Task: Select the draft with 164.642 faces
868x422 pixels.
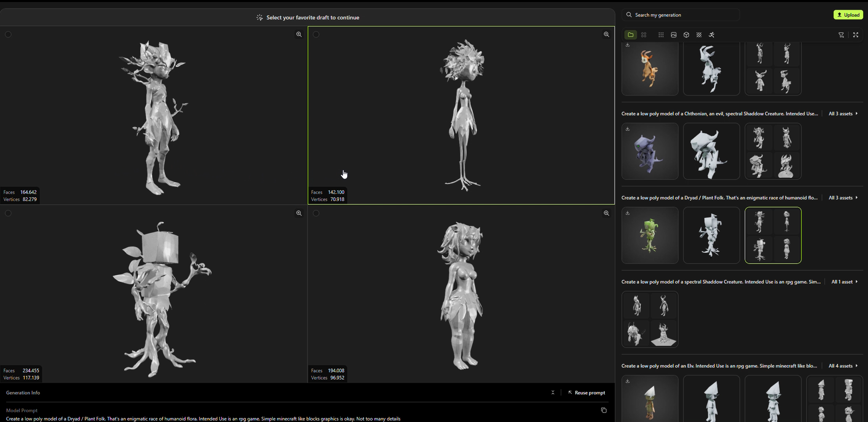Action: pyautogui.click(x=8, y=34)
